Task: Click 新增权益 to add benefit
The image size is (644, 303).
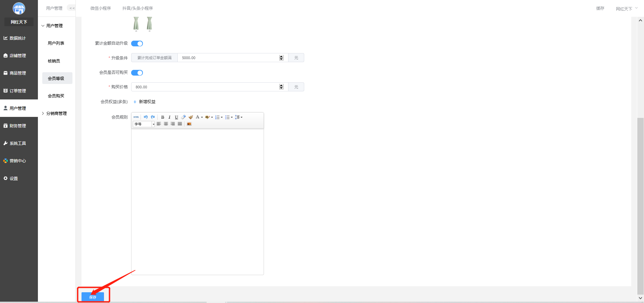Action: coord(144,102)
